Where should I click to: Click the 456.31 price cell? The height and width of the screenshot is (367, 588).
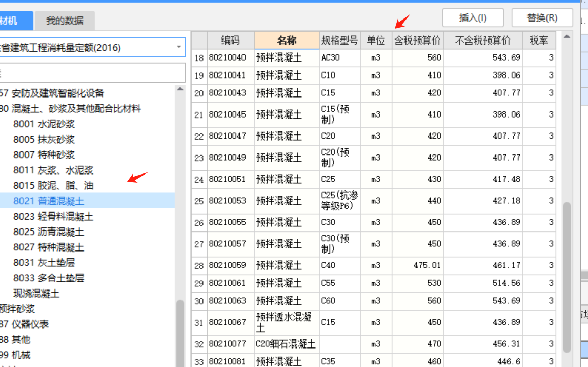[x=483, y=344]
